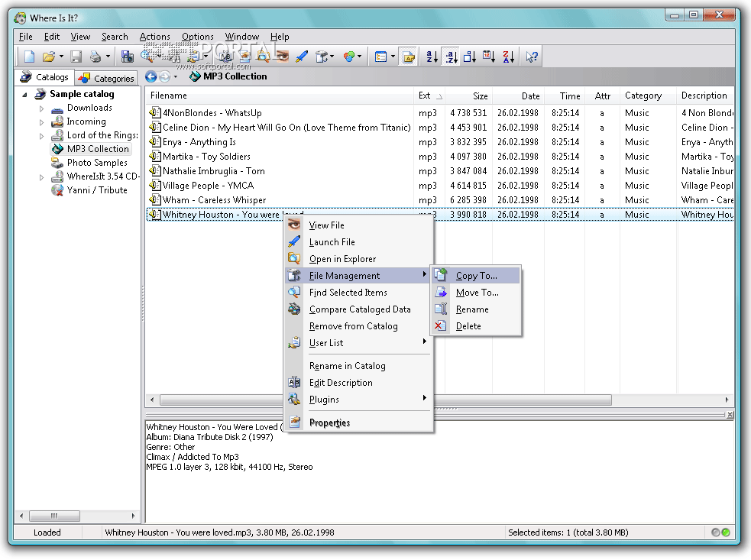The image size is (751, 560).
Task: Toggle the description thumbnails view button
Action: [x=409, y=57]
